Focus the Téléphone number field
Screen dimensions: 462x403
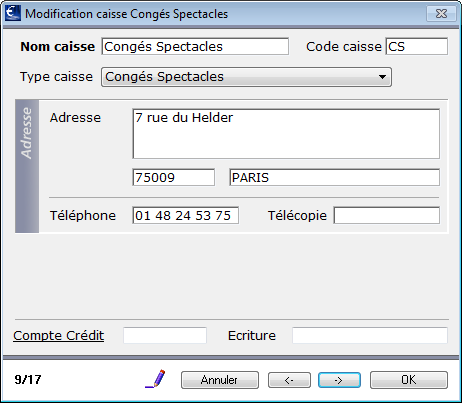click(x=185, y=215)
